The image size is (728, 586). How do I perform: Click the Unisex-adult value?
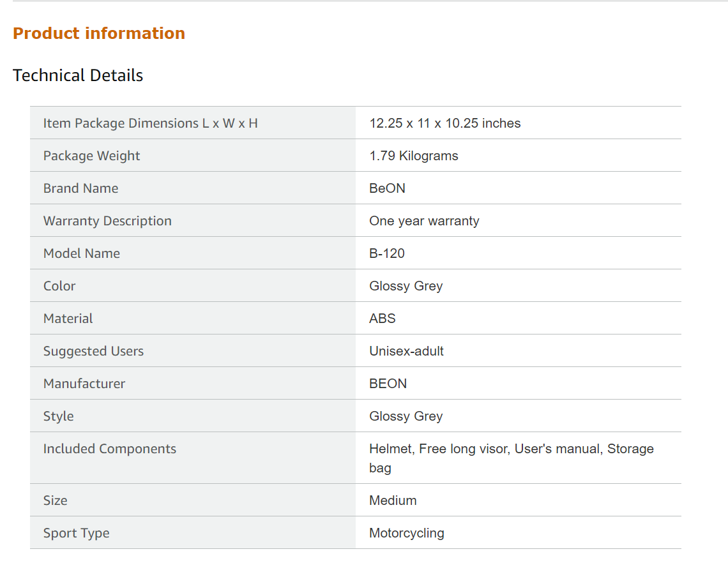pyautogui.click(x=406, y=351)
